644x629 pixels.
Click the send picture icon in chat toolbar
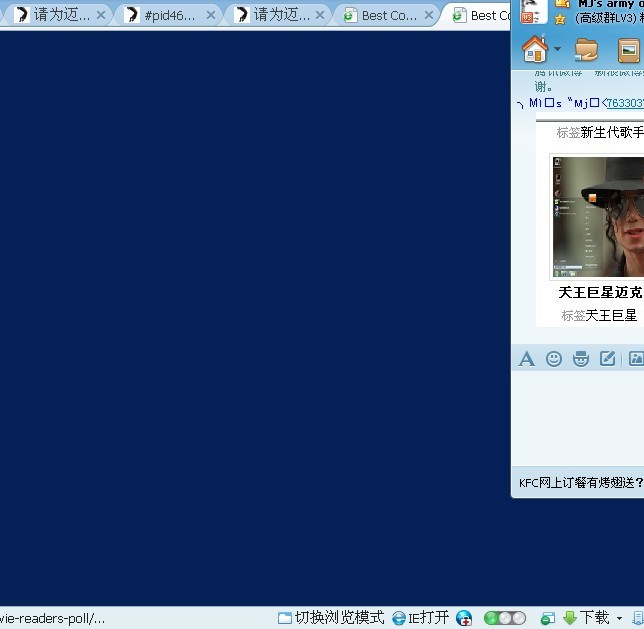pos(634,359)
